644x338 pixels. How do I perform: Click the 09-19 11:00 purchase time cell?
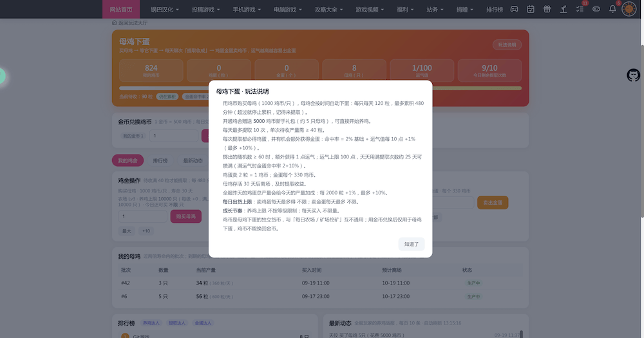pyautogui.click(x=316, y=283)
